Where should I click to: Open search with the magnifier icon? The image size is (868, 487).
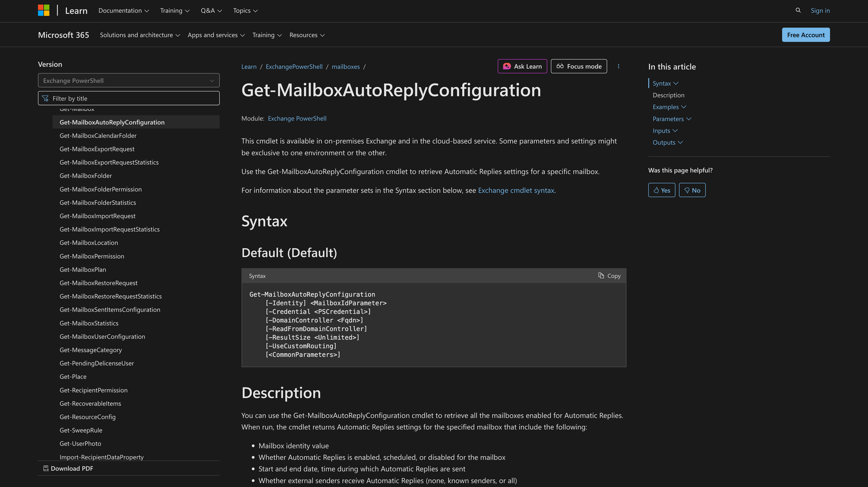coord(798,10)
